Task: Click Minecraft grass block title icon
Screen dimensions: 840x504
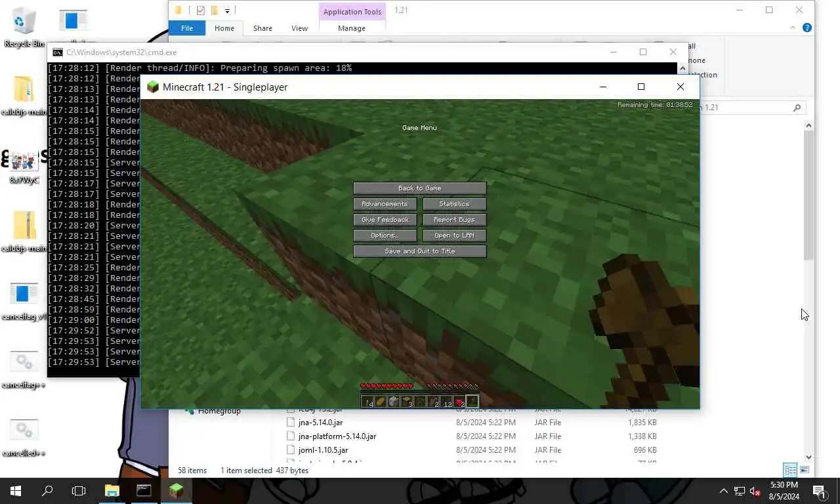Action: (153, 87)
